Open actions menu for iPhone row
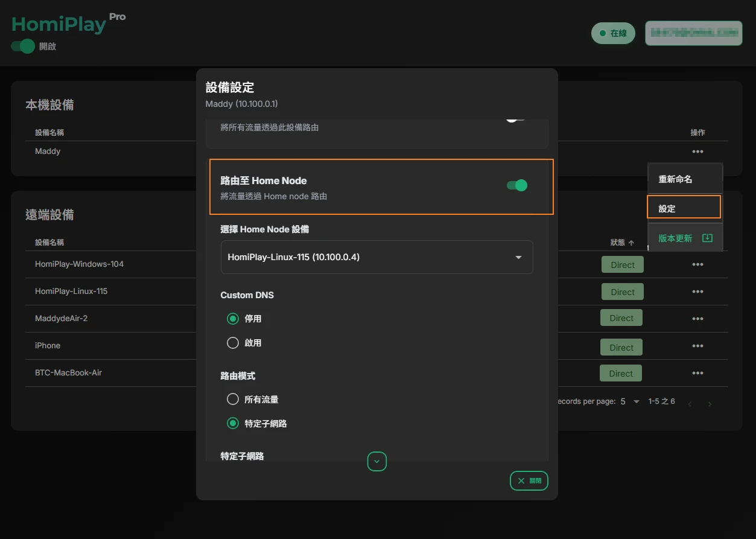This screenshot has width=756, height=539. [698, 346]
